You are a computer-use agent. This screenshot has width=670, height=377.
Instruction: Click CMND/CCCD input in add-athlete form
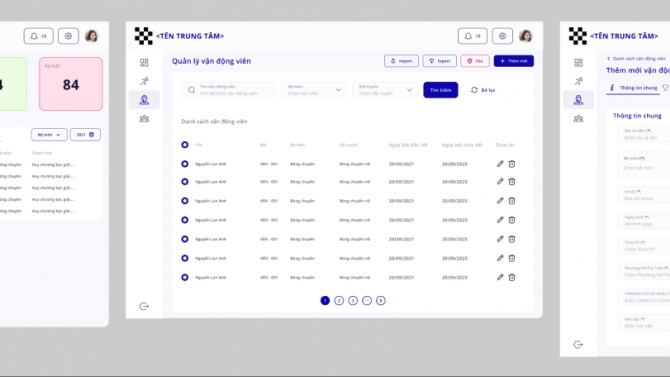point(644,297)
